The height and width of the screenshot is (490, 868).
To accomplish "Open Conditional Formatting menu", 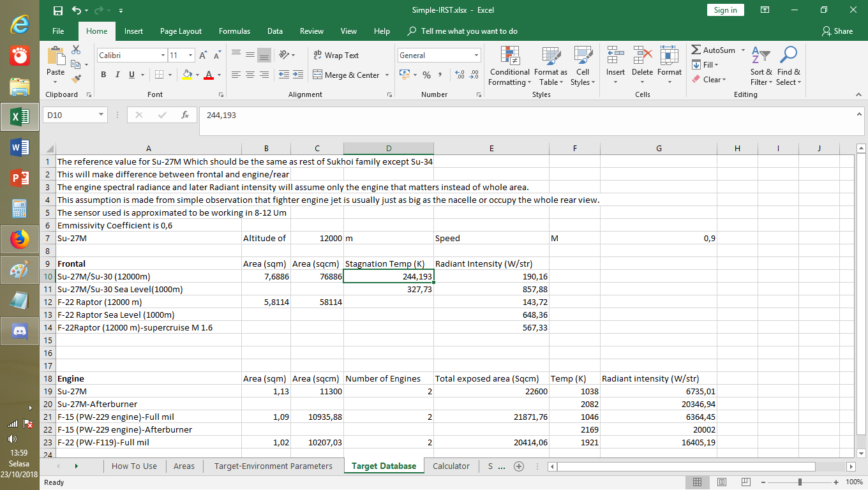I will pyautogui.click(x=509, y=66).
